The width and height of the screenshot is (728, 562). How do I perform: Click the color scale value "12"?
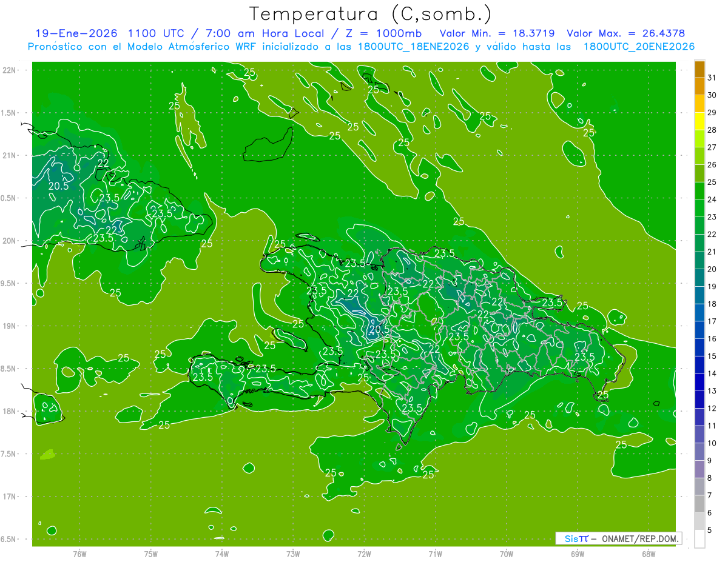tap(712, 409)
